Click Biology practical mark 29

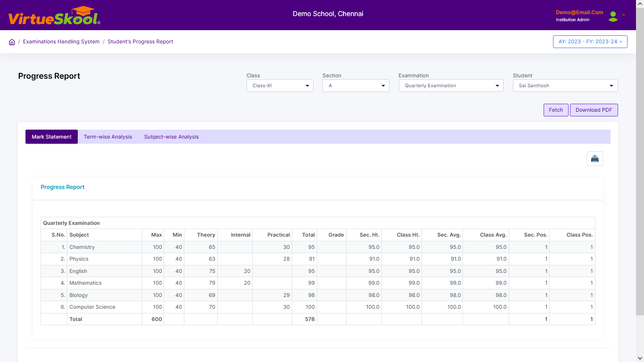[287, 295]
